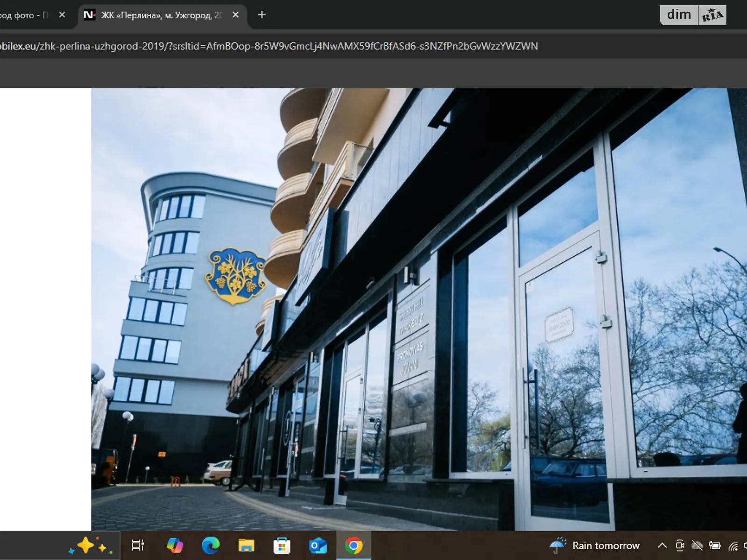Open Microsoft Edge from the taskbar

[x=211, y=545]
